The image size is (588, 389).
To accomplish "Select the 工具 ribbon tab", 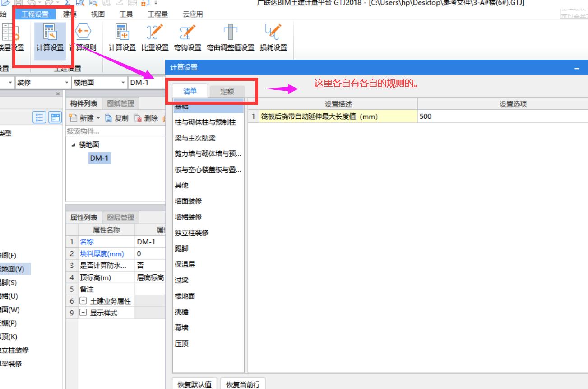I will click(x=126, y=14).
